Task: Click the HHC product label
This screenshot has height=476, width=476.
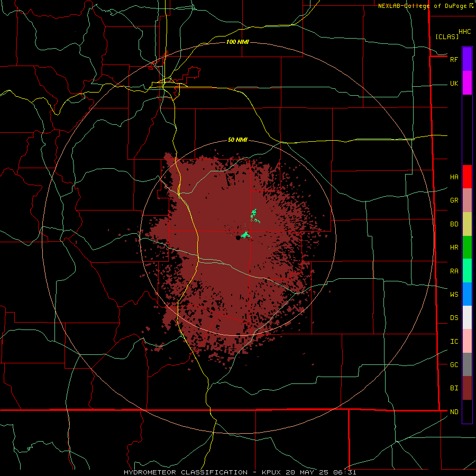Action: 464,32
